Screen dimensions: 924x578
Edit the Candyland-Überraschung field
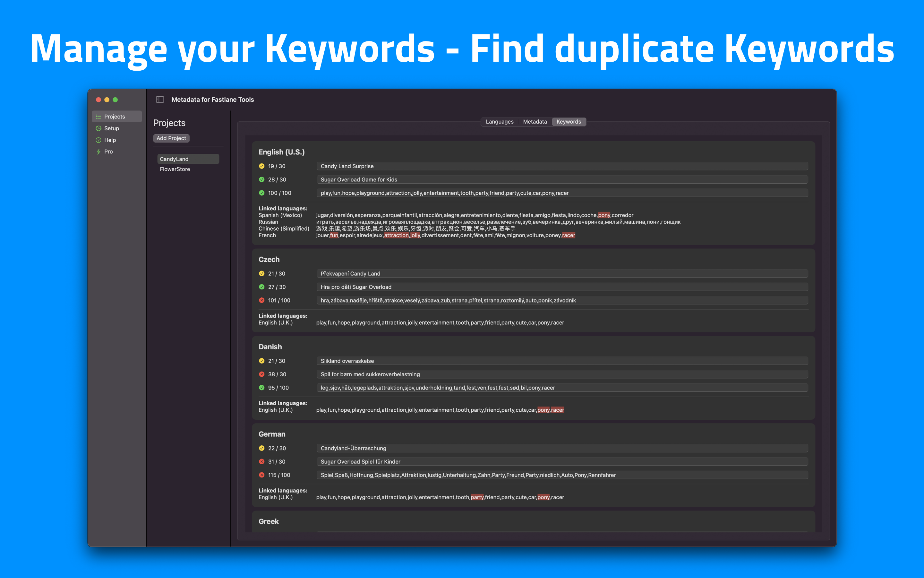(562, 448)
